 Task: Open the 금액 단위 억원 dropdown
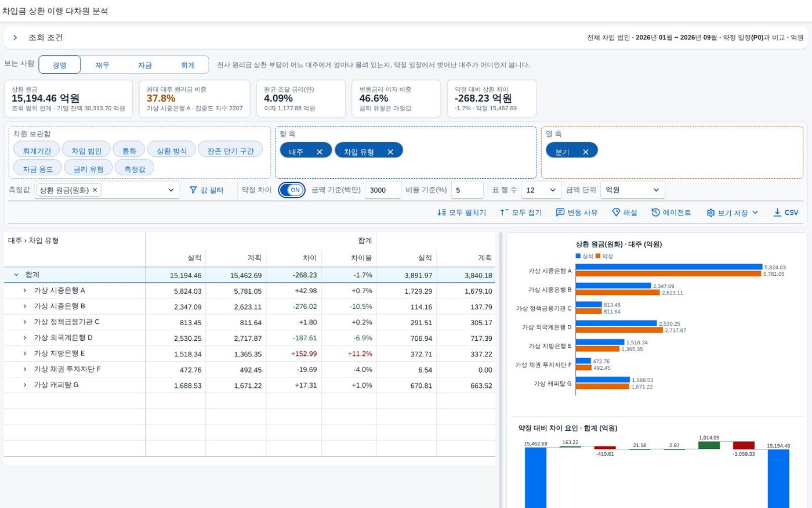click(632, 190)
